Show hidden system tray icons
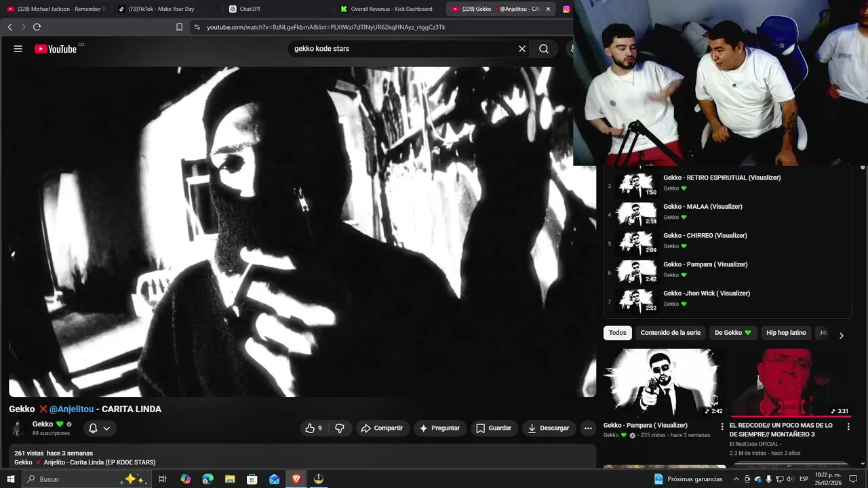The image size is (868, 488). tap(736, 479)
